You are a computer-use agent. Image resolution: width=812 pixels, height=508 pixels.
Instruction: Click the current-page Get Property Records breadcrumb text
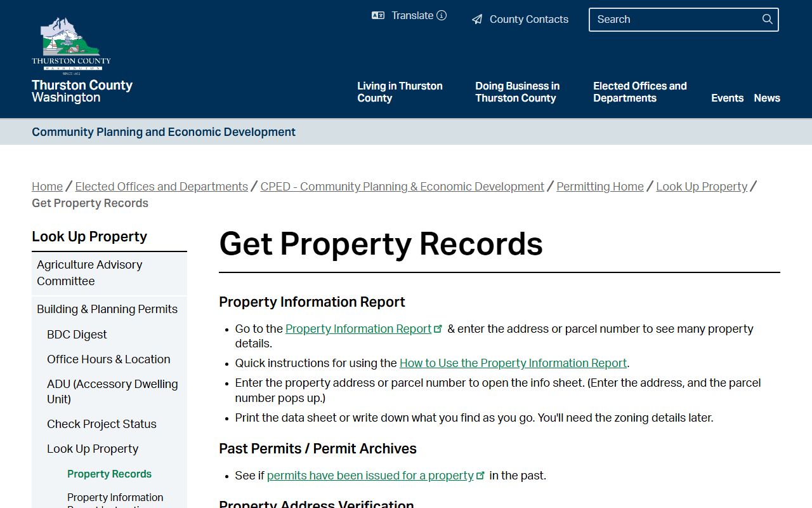coord(90,203)
